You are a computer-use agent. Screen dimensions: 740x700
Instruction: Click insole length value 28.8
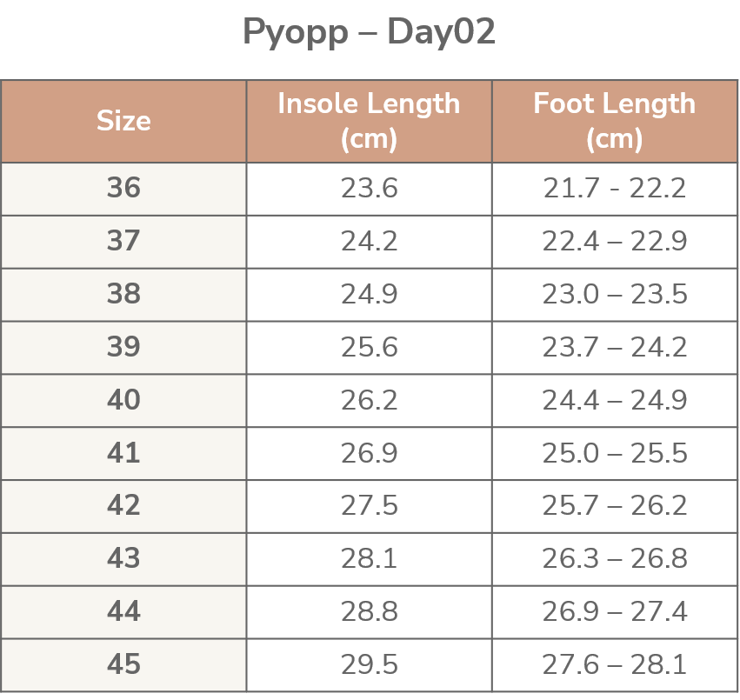click(369, 612)
